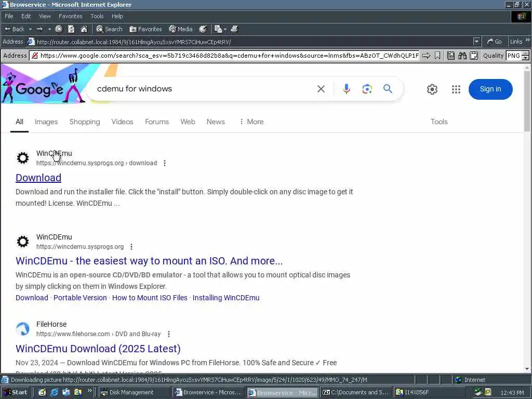532x399 pixels.
Task: Click the Go button
Action: click(495, 42)
